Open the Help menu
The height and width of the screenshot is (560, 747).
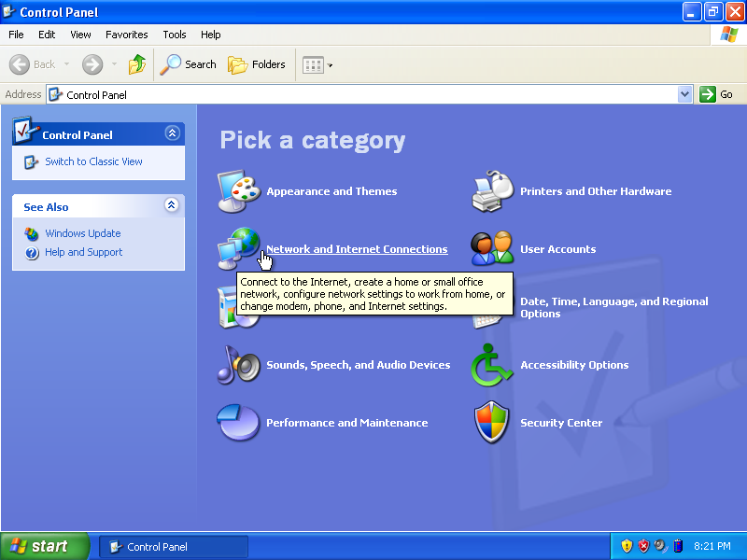pyautogui.click(x=211, y=35)
